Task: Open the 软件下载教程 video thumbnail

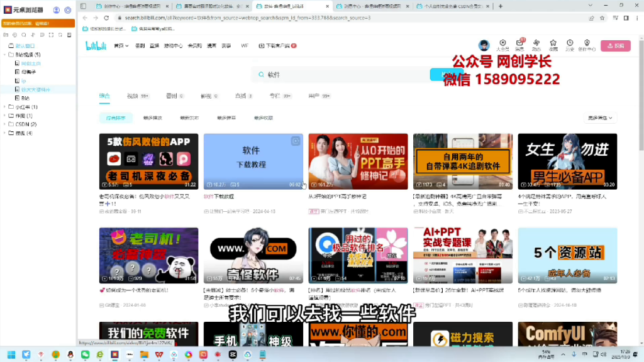Action: [253, 160]
